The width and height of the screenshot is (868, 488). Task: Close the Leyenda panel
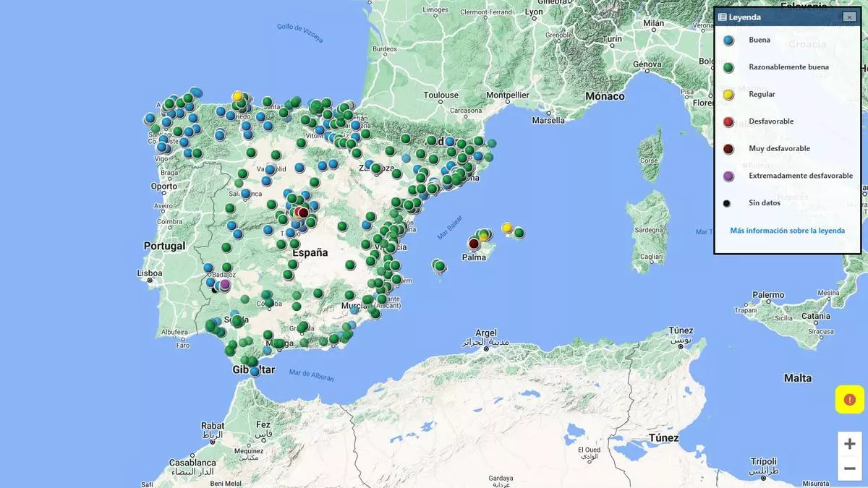[x=849, y=17]
